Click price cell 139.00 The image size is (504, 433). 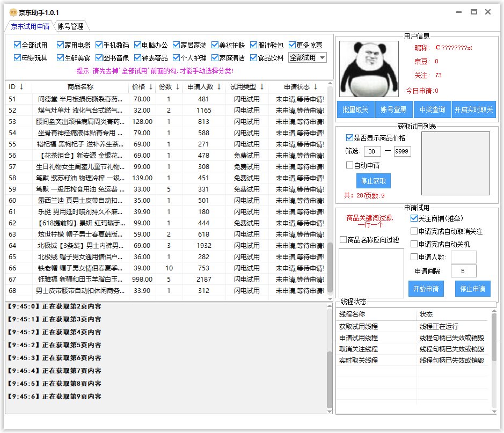[x=142, y=178]
